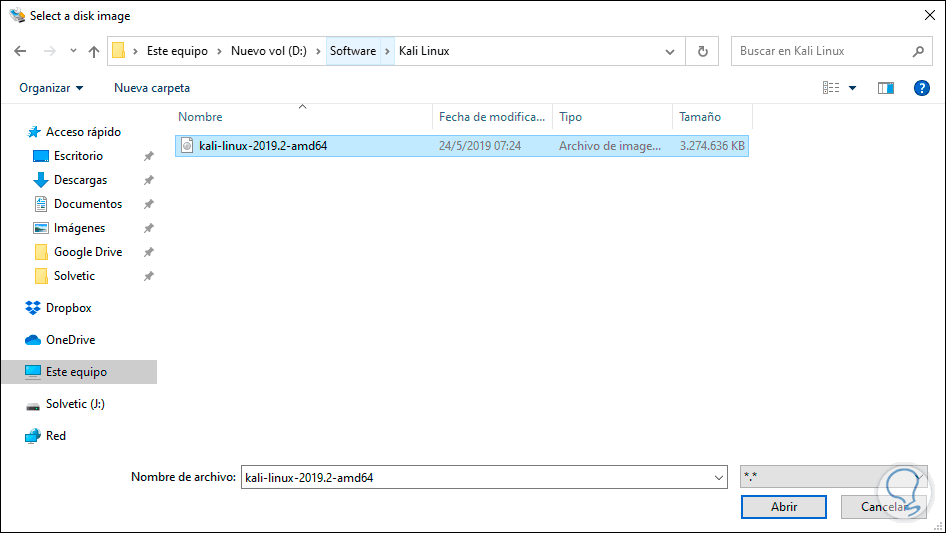
Task: Go up one folder level
Action: click(x=94, y=51)
